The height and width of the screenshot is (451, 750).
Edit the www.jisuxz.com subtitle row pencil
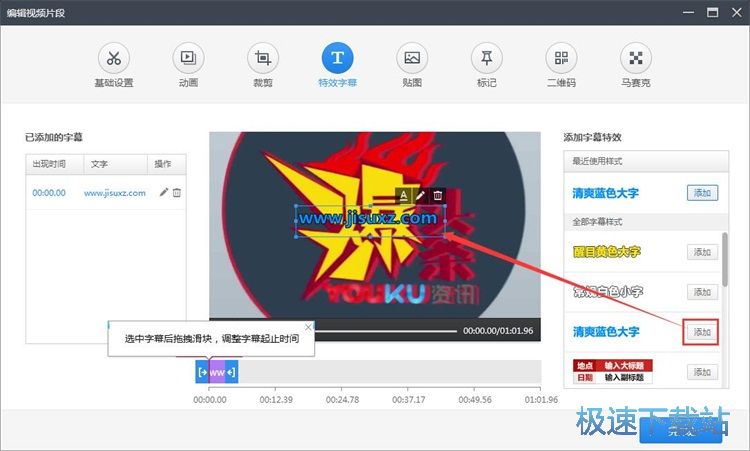(164, 192)
